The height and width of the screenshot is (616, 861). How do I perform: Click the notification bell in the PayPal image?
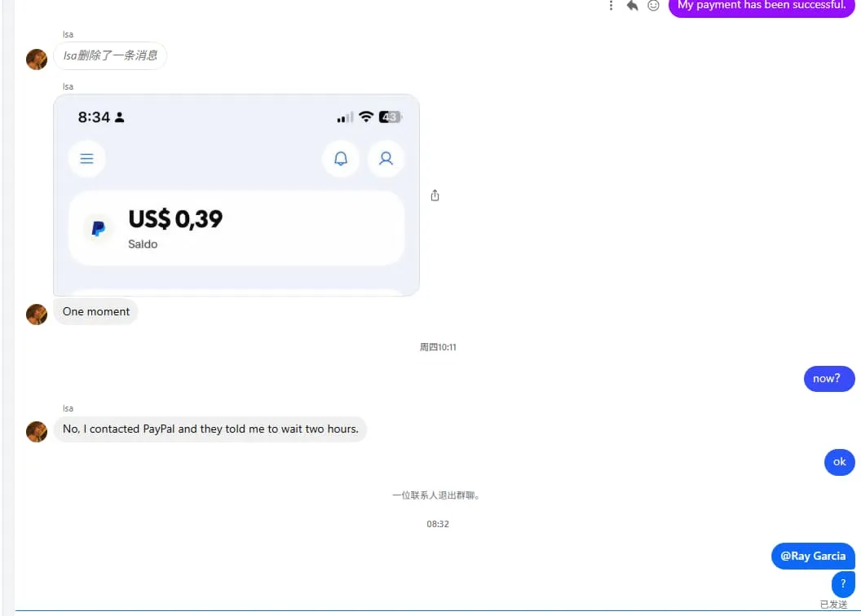(341, 159)
